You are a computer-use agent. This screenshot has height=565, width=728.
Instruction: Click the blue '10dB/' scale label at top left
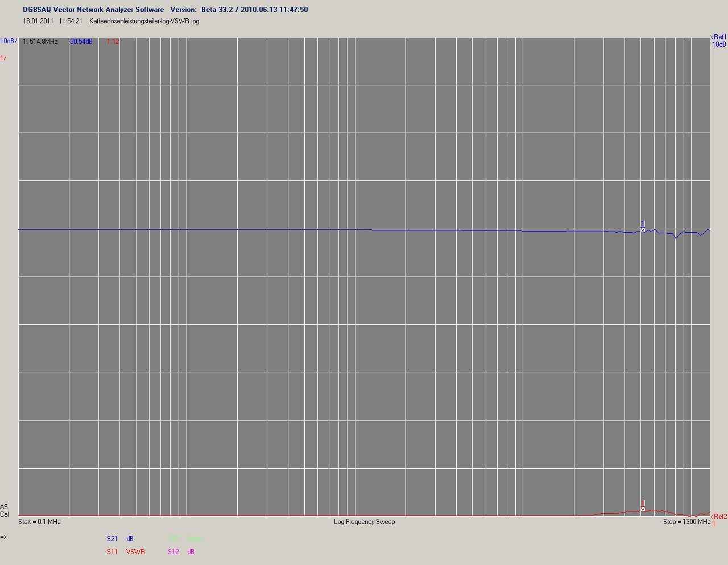(x=9, y=41)
